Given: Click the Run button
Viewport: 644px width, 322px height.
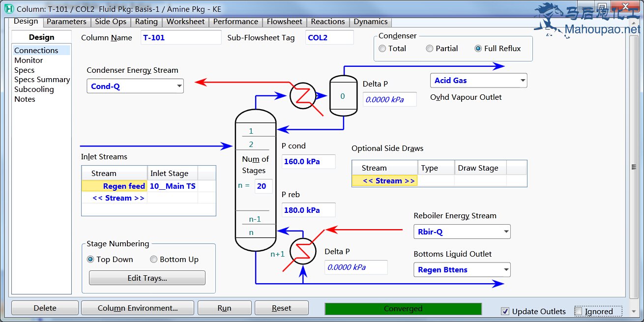Looking at the screenshot, I should pos(224,308).
